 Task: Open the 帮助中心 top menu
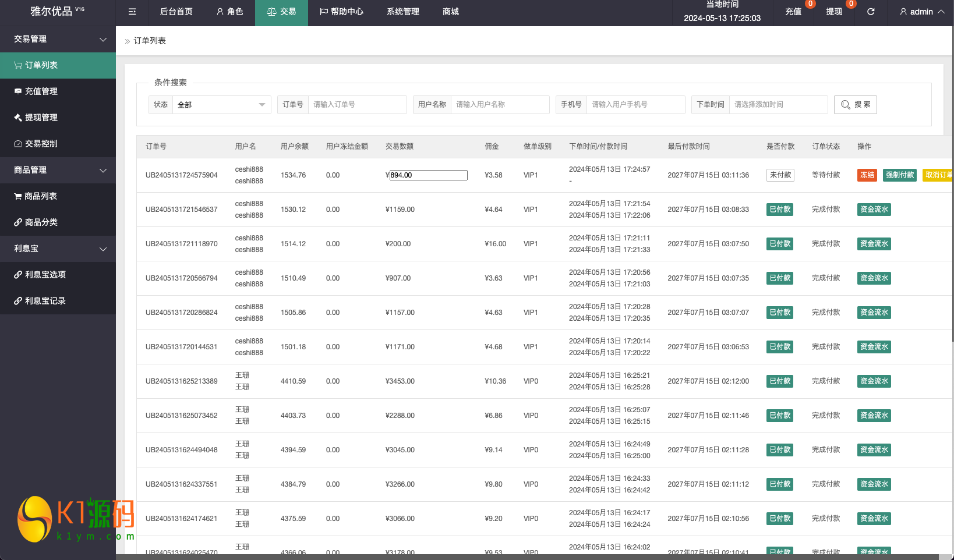(341, 12)
